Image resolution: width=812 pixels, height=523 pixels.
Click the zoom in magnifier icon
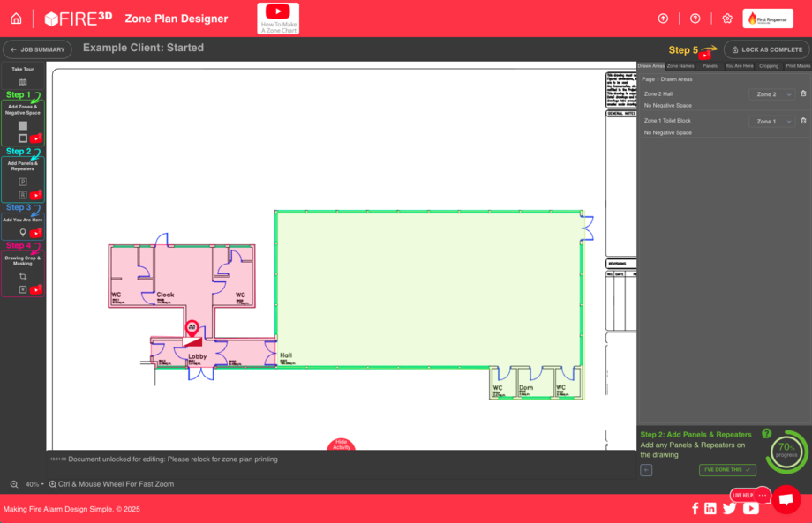pos(52,484)
